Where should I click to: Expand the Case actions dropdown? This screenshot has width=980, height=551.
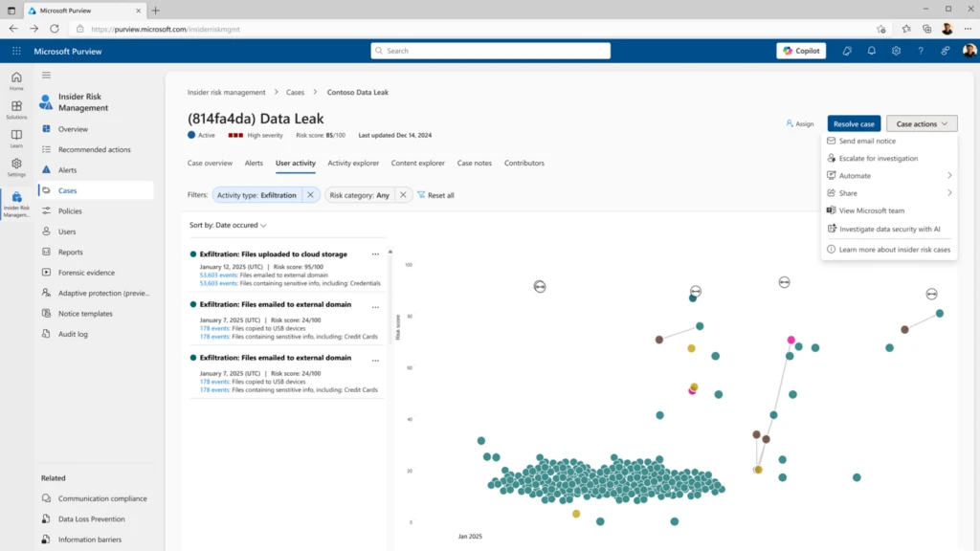coord(922,123)
